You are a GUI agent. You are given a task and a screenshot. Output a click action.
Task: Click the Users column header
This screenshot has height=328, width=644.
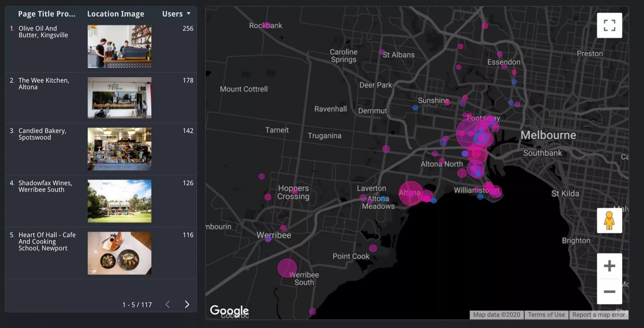pyautogui.click(x=172, y=14)
